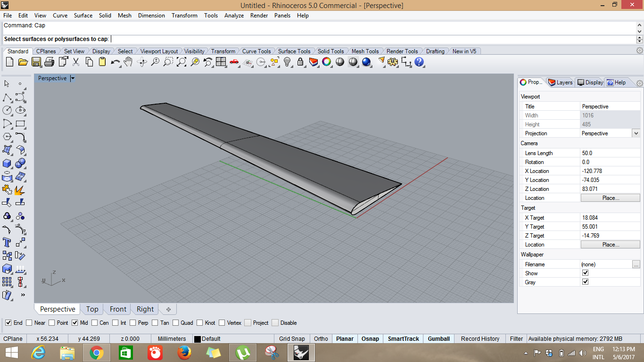This screenshot has height=362, width=644.
Task: Add a viewport tab with plus button
Action: (x=168, y=309)
